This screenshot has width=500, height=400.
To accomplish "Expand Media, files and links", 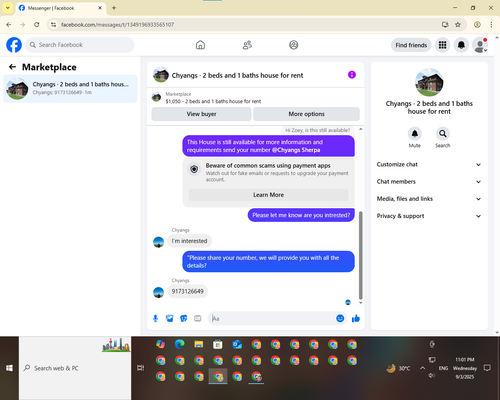I will (x=429, y=199).
